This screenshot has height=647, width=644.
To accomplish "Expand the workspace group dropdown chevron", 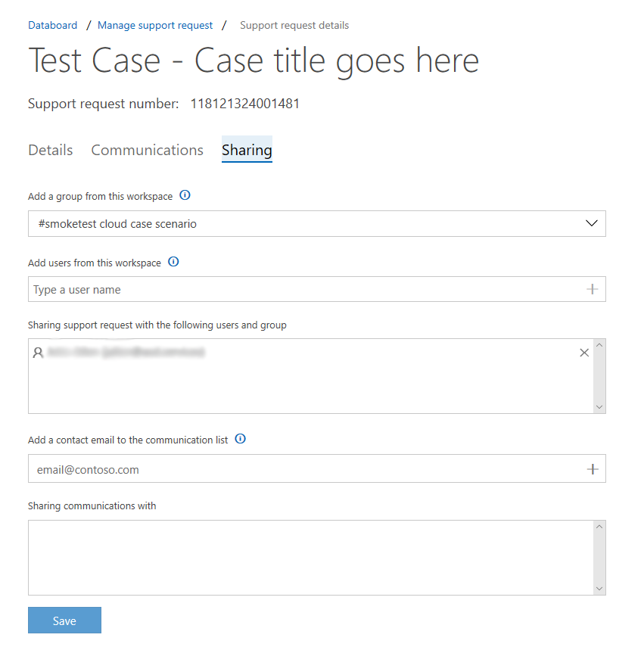I will tap(592, 223).
